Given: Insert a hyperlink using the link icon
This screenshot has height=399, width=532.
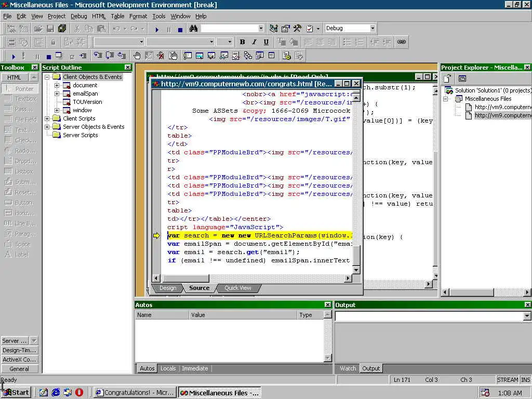Looking at the screenshot, I should [402, 42].
